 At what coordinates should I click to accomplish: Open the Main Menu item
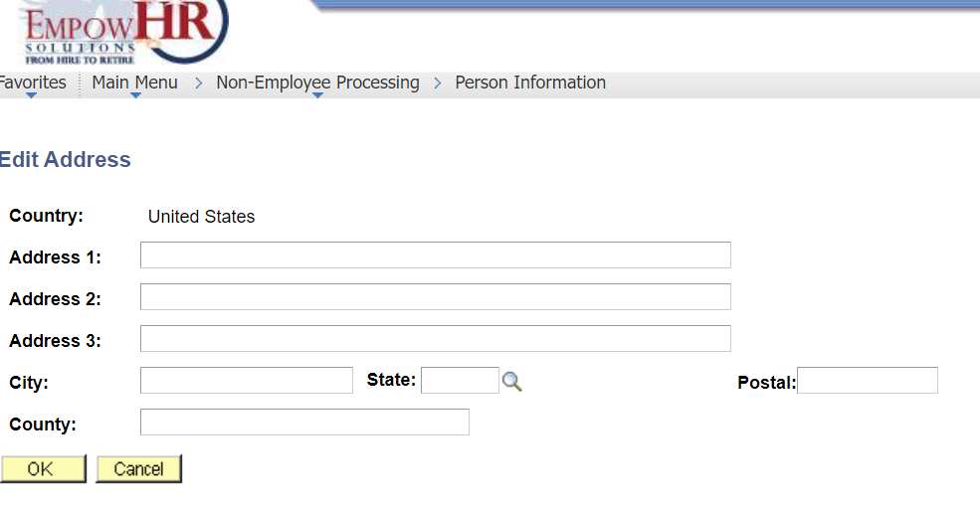pos(134,83)
